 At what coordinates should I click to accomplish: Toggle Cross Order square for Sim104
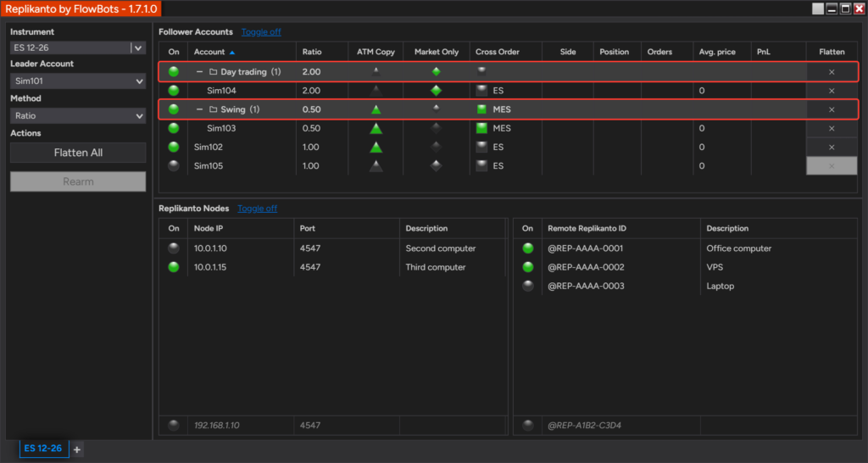[x=481, y=90]
